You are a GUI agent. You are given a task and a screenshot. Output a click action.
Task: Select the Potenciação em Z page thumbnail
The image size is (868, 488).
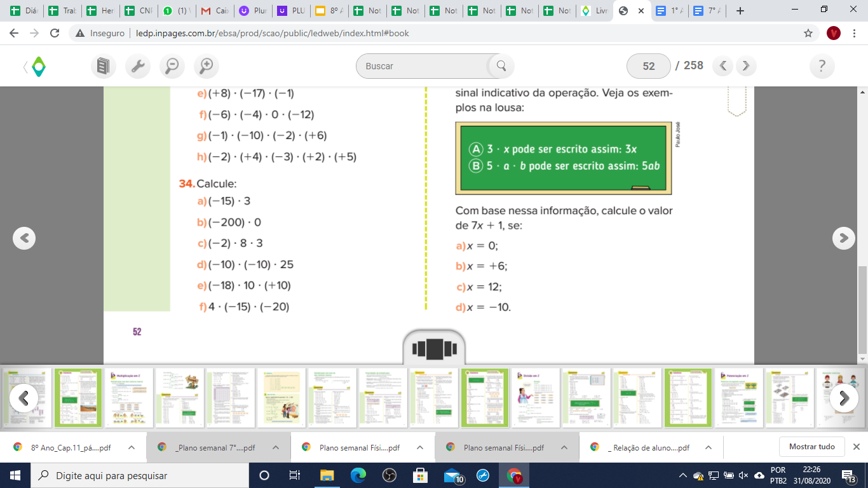(x=739, y=398)
